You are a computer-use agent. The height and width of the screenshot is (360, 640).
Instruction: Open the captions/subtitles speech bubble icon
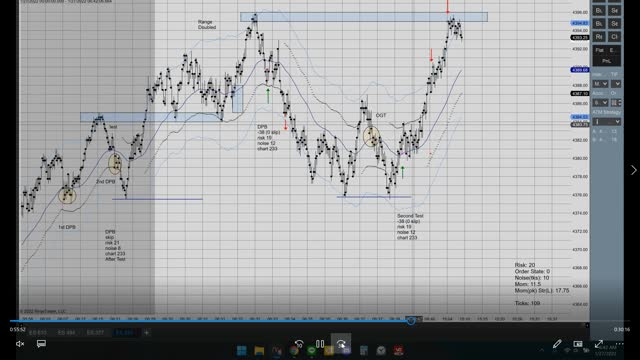(41, 344)
